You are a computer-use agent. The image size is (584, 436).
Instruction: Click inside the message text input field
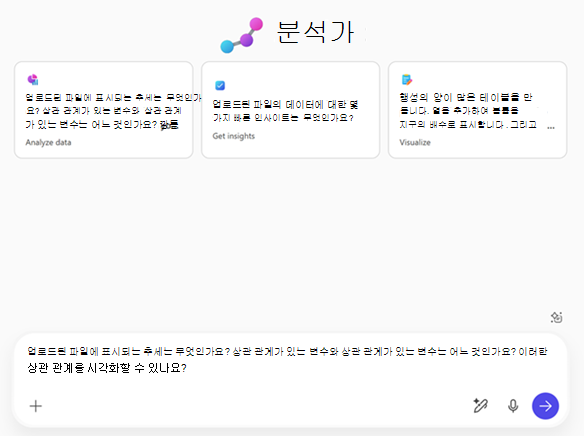(x=287, y=360)
